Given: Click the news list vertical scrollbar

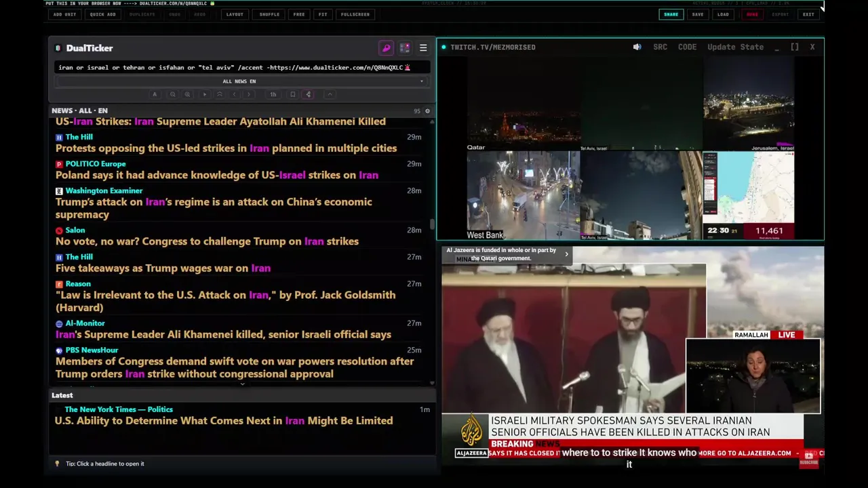Looking at the screenshot, I should pyautogui.click(x=433, y=224).
